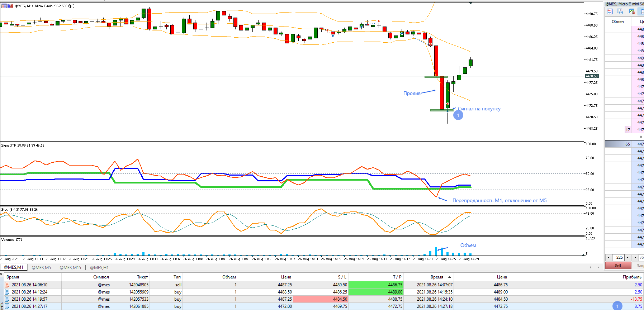Click the time and sales table icon
The height and width of the screenshot is (310, 644).
(620, 11)
